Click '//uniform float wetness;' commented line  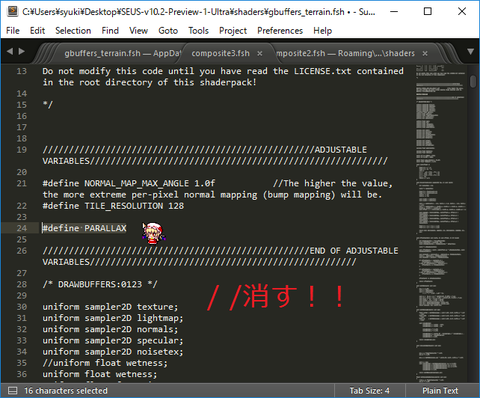pos(105,363)
